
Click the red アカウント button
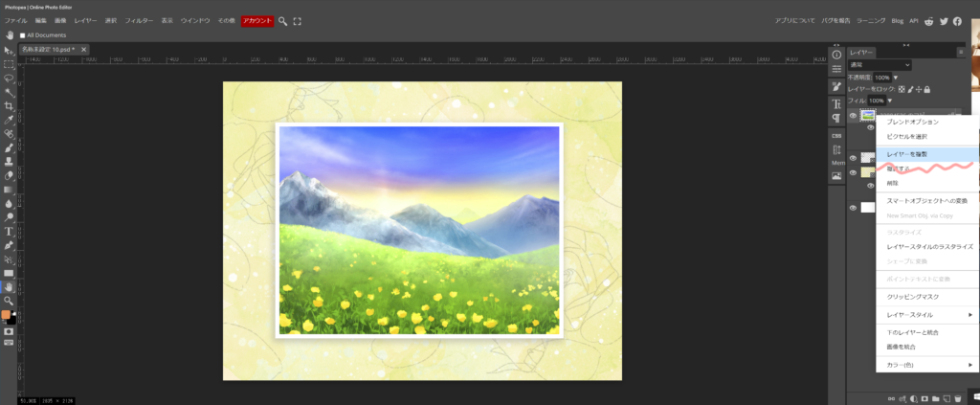coord(256,21)
